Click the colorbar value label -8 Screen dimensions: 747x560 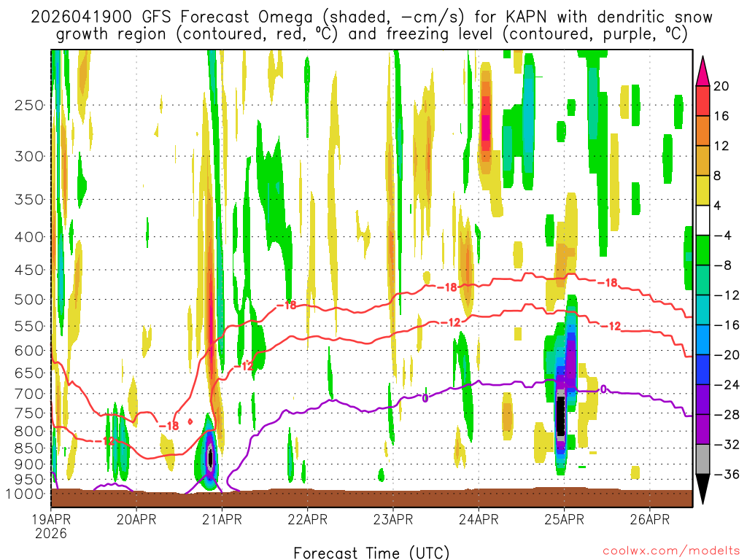(x=723, y=265)
